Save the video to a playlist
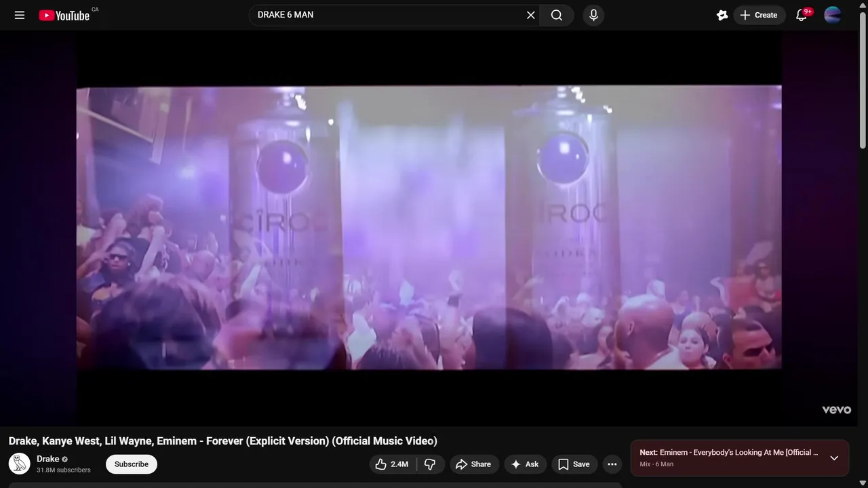The height and width of the screenshot is (488, 868). (574, 464)
